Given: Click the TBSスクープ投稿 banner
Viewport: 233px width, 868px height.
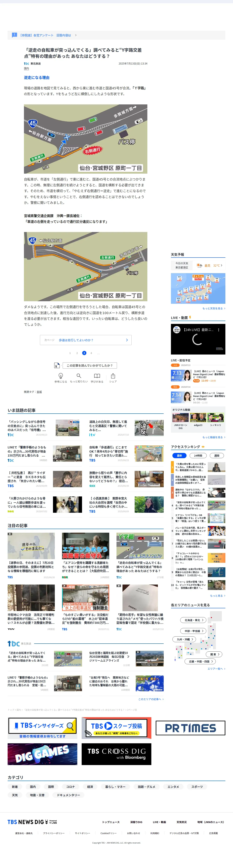Looking at the screenshot, I should click(x=116, y=728).
